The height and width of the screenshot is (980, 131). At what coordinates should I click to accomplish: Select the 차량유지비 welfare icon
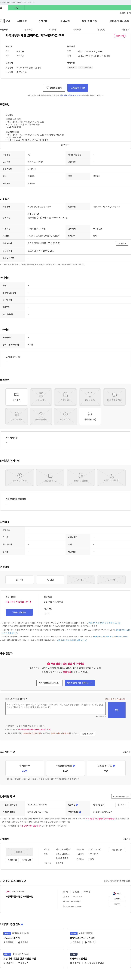click(x=65, y=397)
